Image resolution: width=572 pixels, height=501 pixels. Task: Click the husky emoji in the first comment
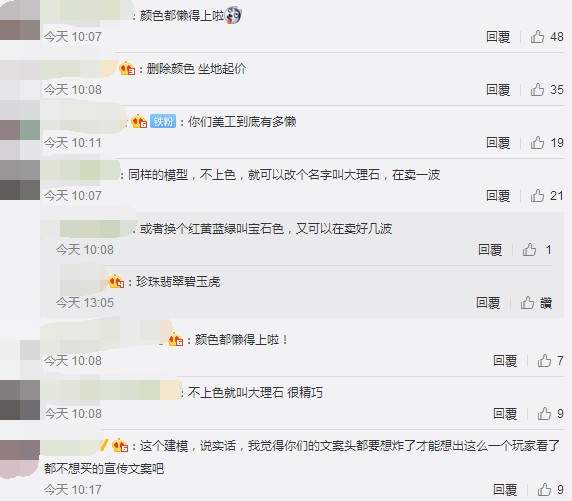click(233, 15)
